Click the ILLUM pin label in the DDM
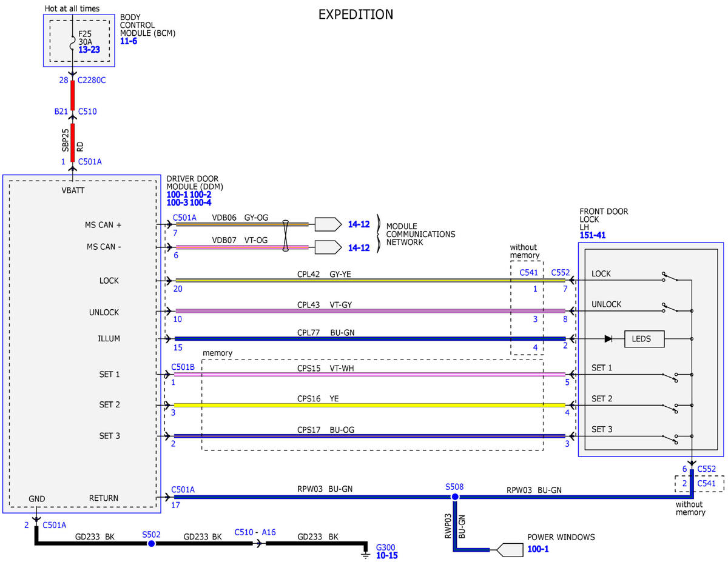This screenshot has width=728, height=562. (109, 339)
